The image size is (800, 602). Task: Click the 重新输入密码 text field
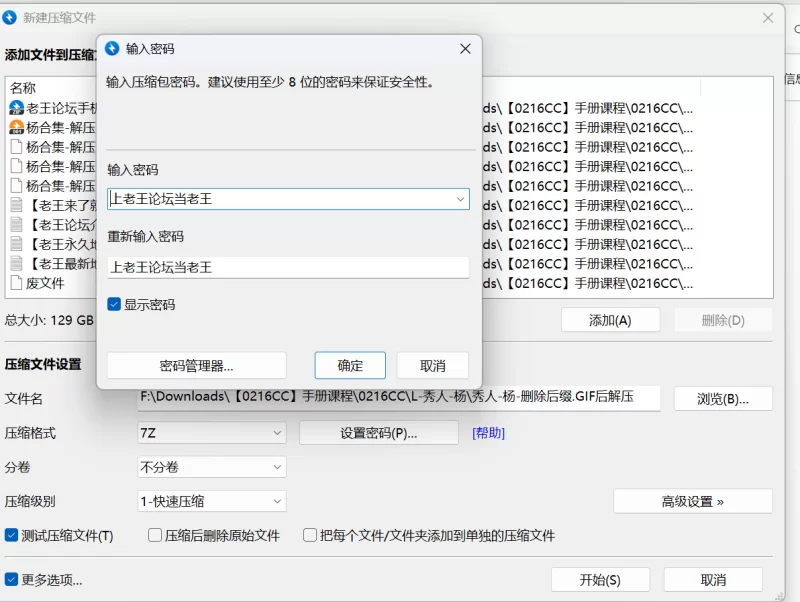pos(288,267)
